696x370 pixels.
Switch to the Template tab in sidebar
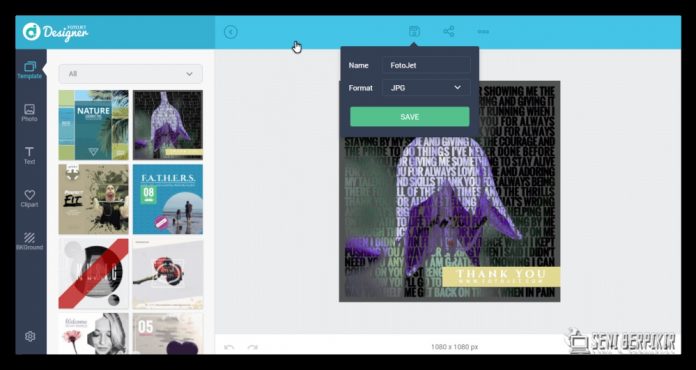(x=30, y=70)
